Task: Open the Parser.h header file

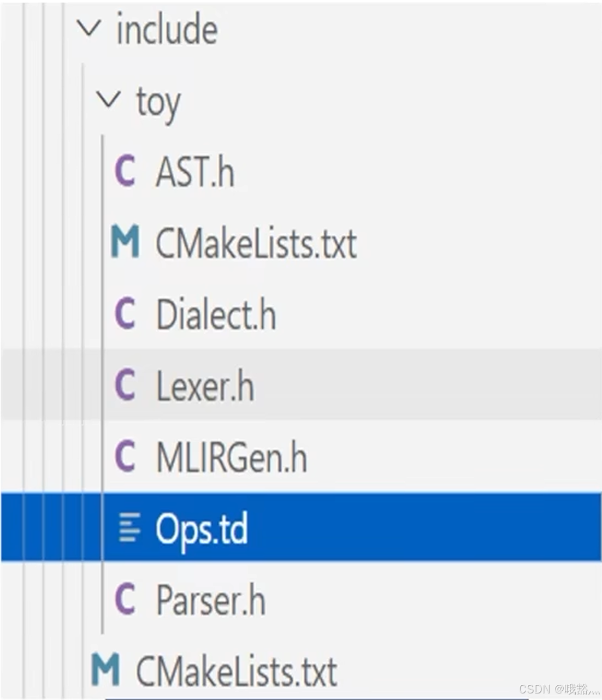Action: (x=209, y=599)
